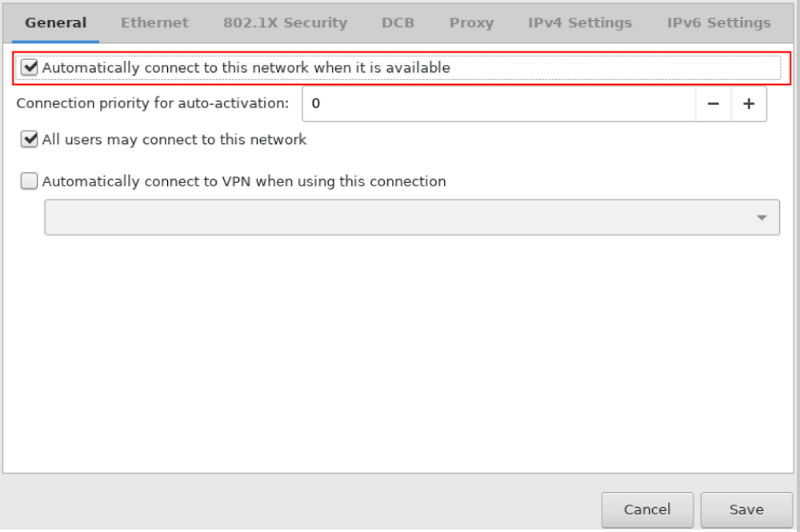Enable automatically connect to VPN checkbox
The height and width of the screenshot is (532, 800).
click(30, 182)
